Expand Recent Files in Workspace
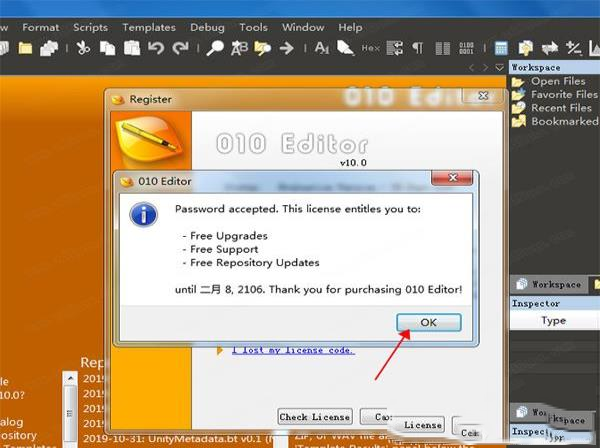 click(552, 108)
